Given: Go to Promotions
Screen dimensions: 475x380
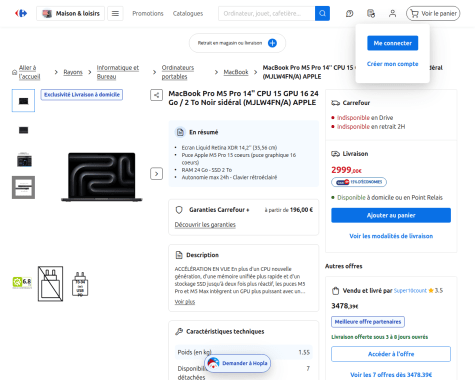Looking at the screenshot, I should click(148, 13).
